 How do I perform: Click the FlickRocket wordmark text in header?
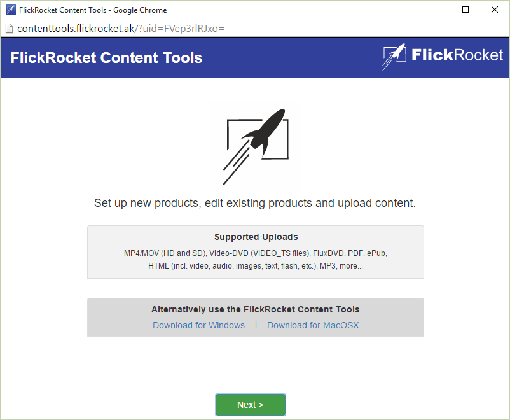(x=457, y=55)
